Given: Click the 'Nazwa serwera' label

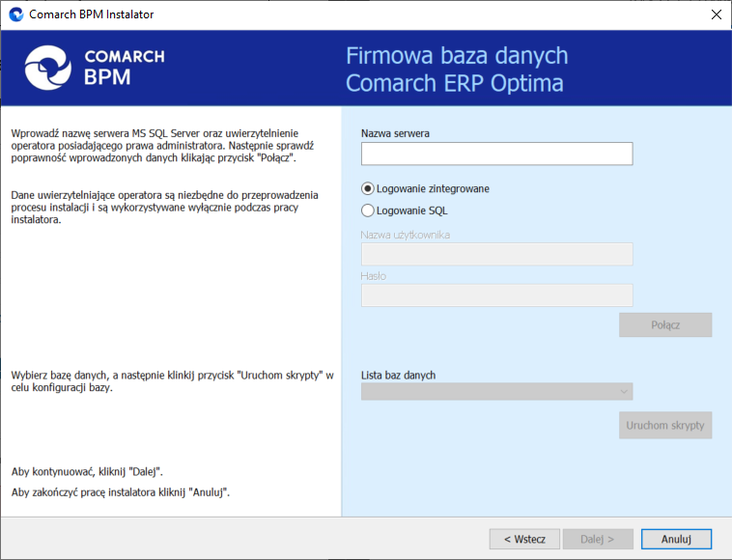Looking at the screenshot, I should click(395, 133).
